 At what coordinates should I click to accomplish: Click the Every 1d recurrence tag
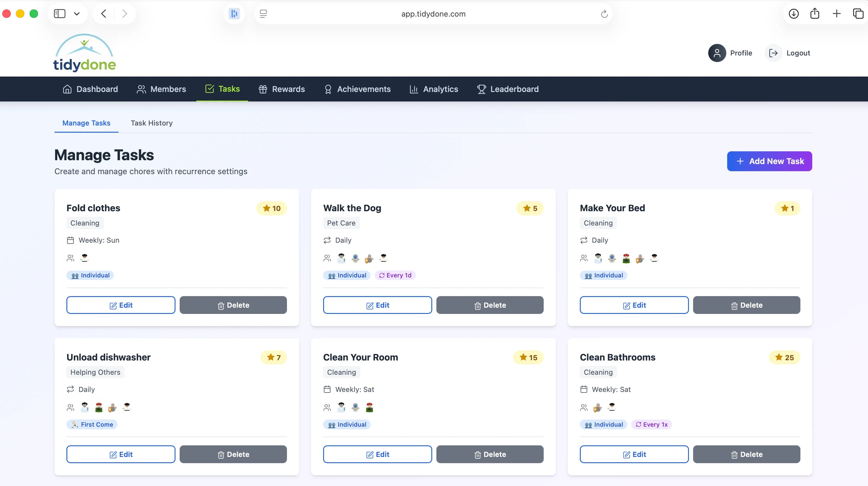click(395, 275)
